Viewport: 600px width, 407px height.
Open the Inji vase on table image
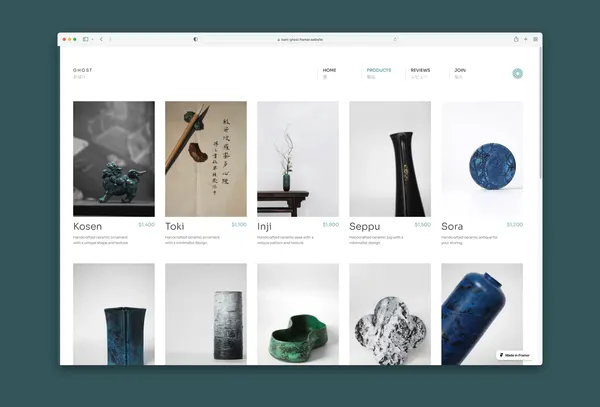tap(298, 159)
